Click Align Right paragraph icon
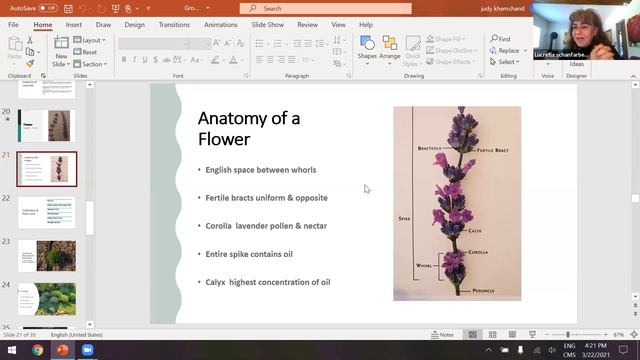 [x=281, y=60]
